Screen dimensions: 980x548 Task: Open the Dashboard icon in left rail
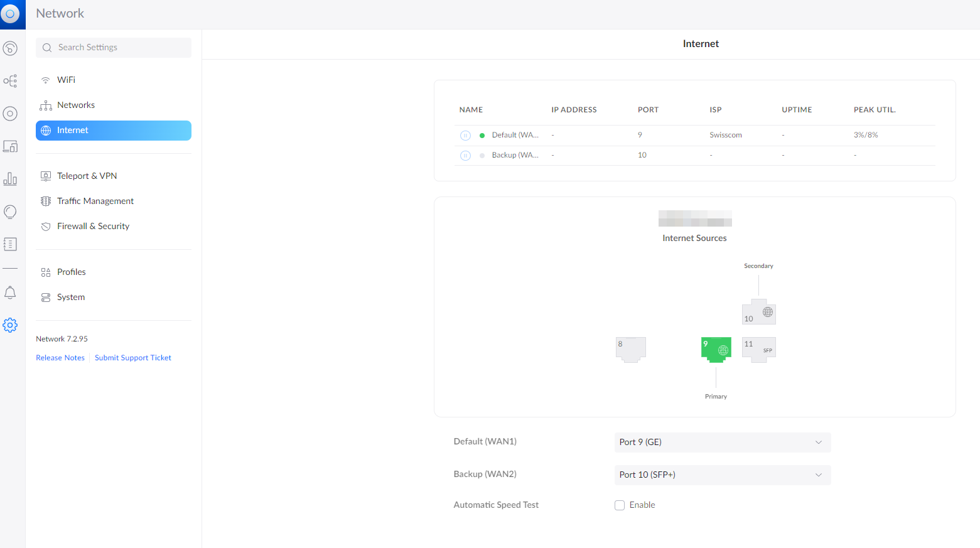point(10,48)
